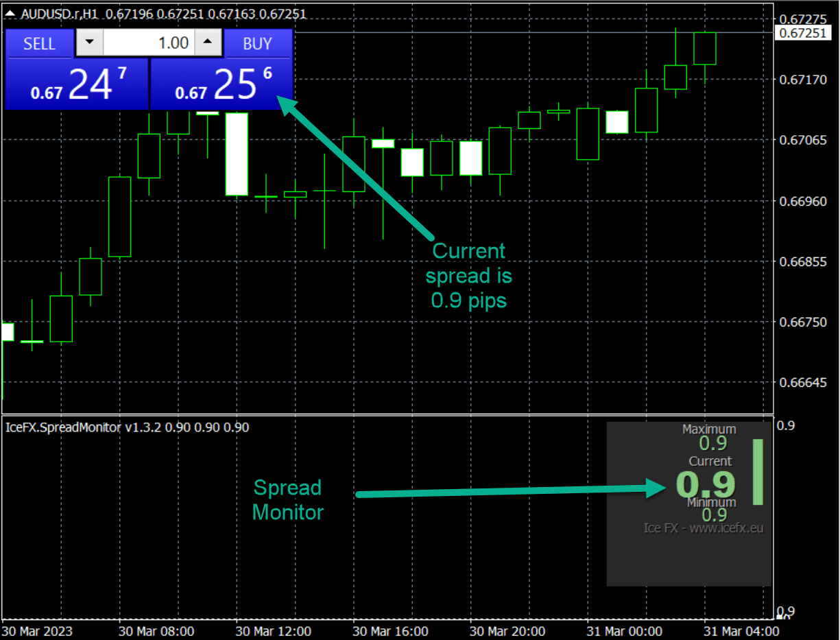Click the buy price tile 0.67256

click(x=221, y=84)
